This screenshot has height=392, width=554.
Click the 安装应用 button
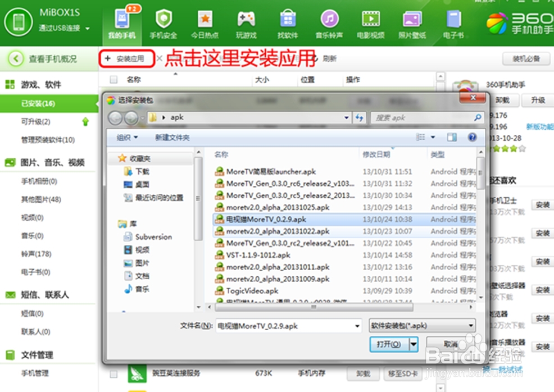[127, 58]
